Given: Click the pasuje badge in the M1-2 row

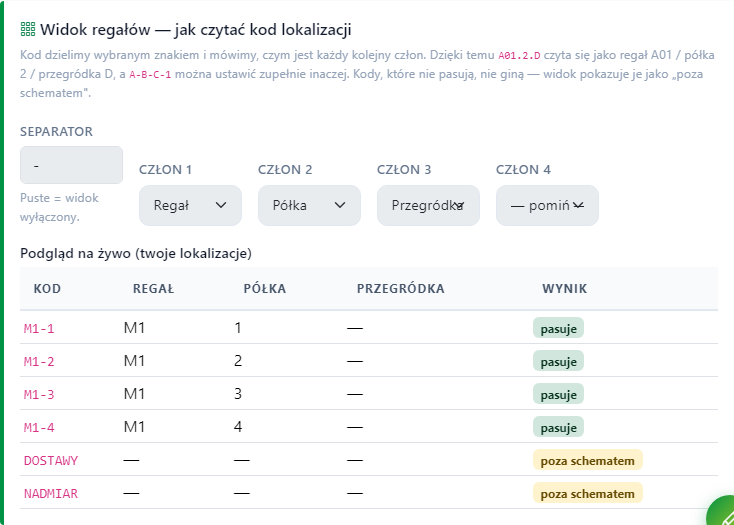Looking at the screenshot, I should [558, 362].
